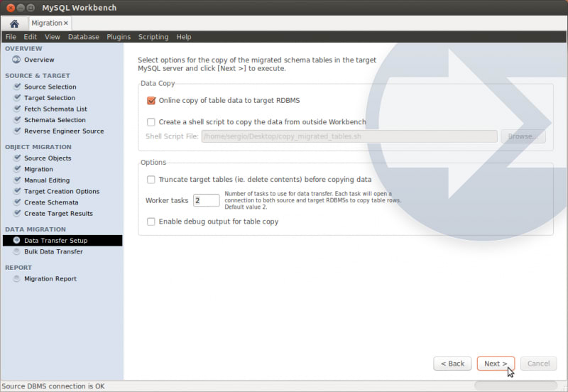Click the Create Target Results checkmark icon
The height and width of the screenshot is (392, 568).
click(x=17, y=213)
